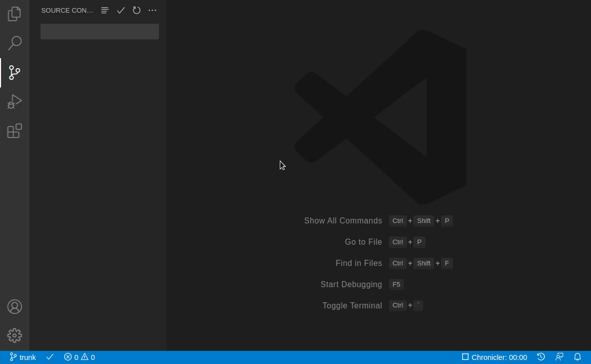Image resolution: width=591 pixels, height=364 pixels.
Task: Click Toggle Terminal text
Action: 352,306
